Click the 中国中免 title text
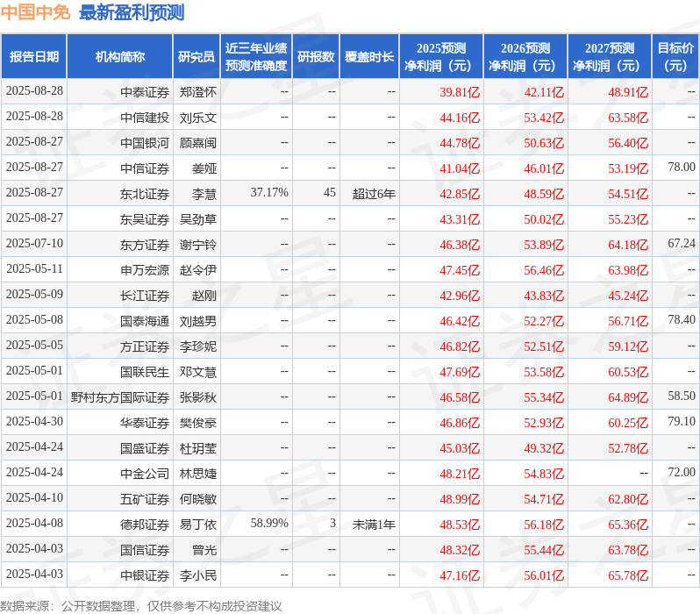700x614 pixels. (36, 12)
